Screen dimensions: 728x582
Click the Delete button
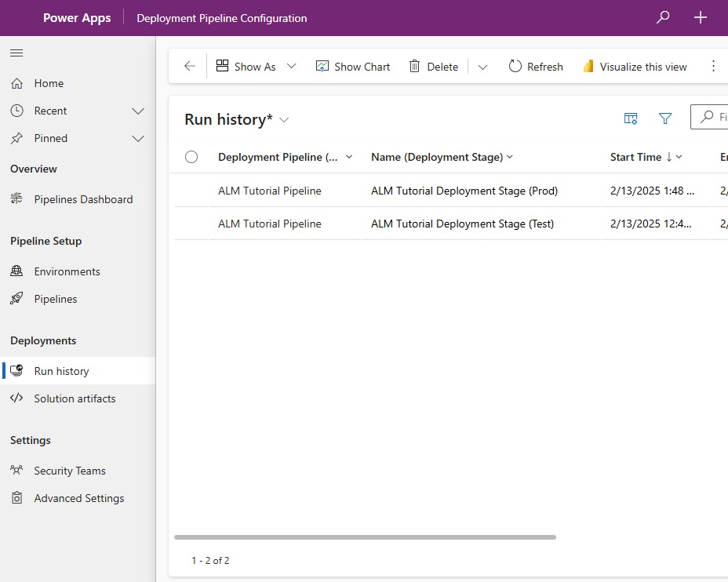coord(434,67)
